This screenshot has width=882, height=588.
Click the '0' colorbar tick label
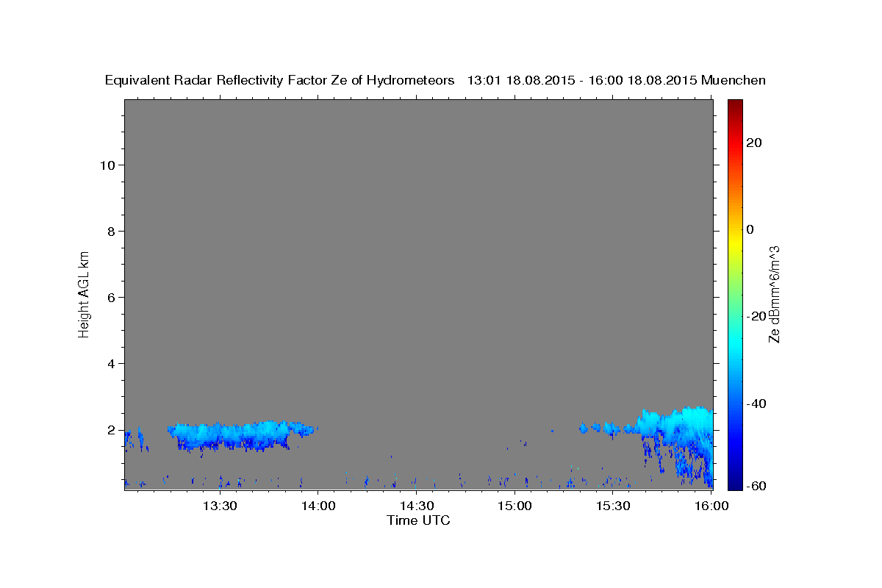click(750, 229)
